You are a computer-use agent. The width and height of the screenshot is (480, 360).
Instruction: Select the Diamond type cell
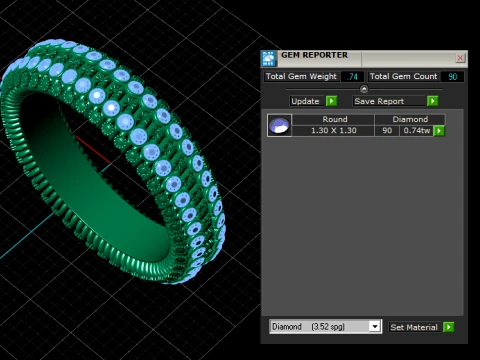410,119
